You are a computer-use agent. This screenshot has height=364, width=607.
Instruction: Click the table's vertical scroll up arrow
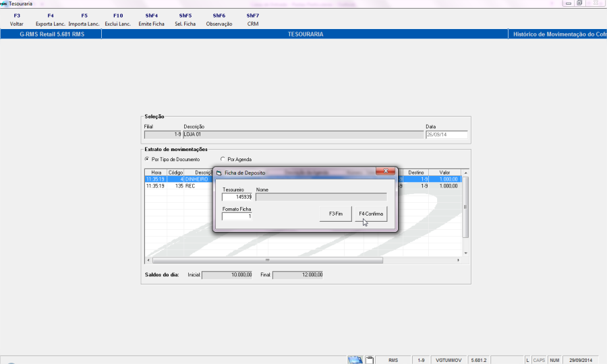(x=465, y=173)
